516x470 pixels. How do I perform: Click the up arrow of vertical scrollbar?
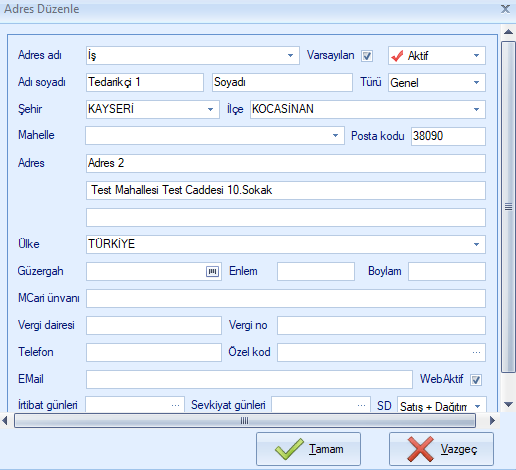click(508, 32)
